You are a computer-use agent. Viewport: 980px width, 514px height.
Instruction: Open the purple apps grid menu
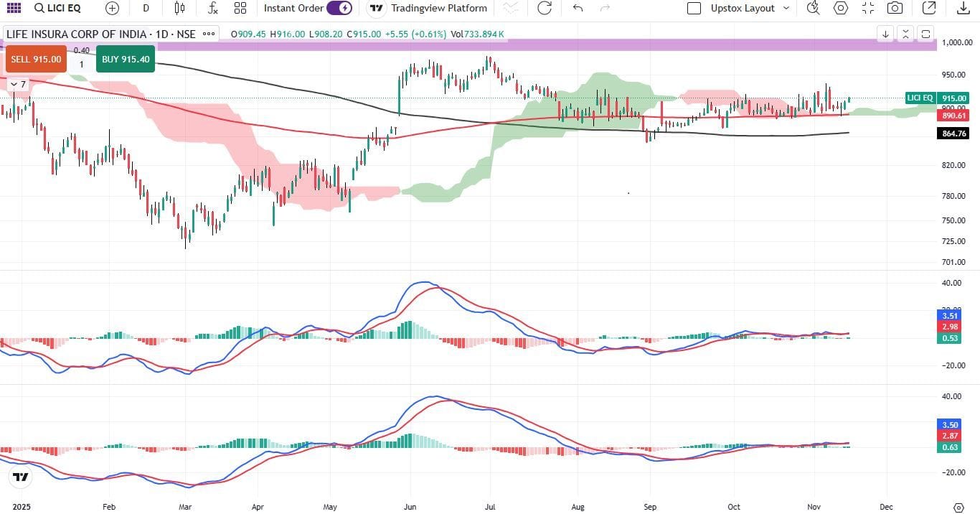tap(14, 8)
